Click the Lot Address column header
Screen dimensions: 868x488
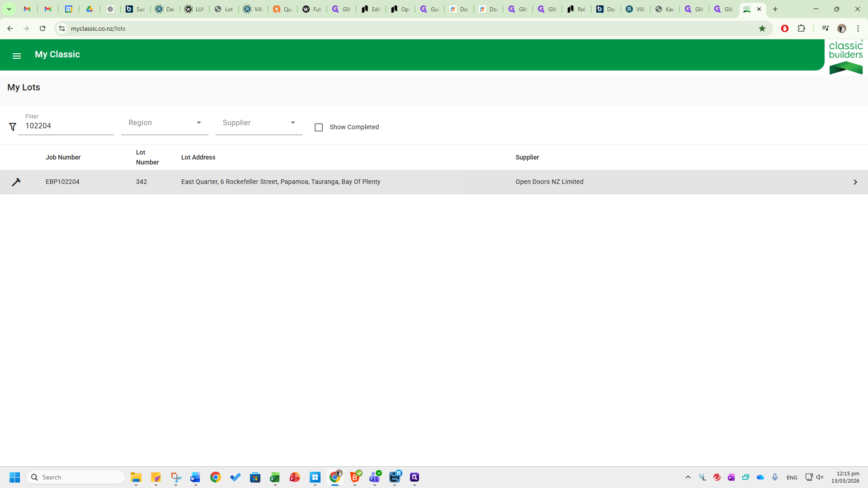(198, 157)
